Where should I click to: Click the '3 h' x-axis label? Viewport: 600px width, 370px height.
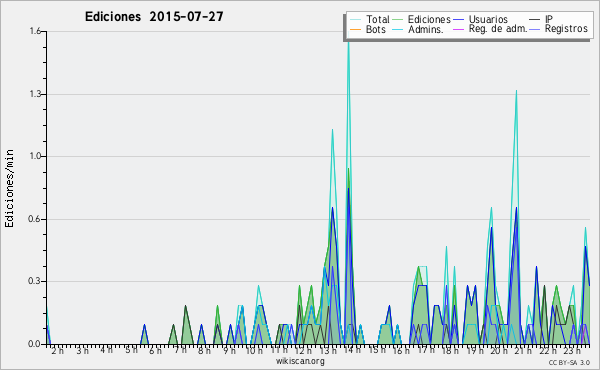pos(82,350)
